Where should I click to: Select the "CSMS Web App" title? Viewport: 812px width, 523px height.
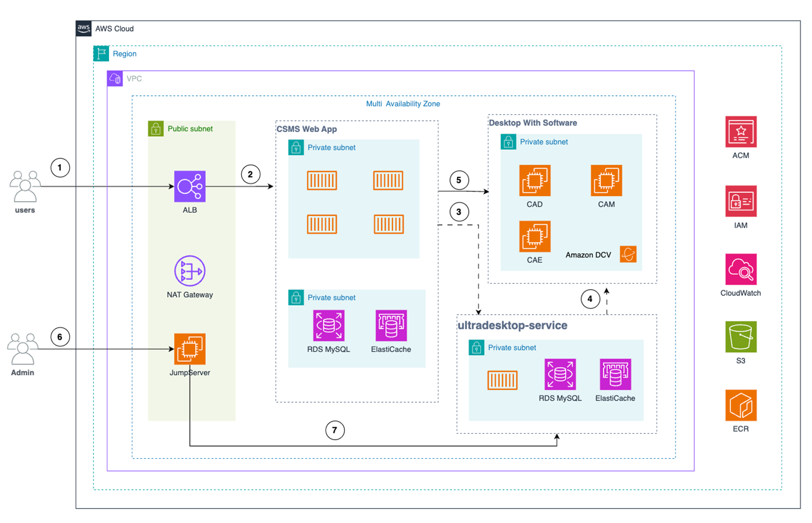[307, 129]
